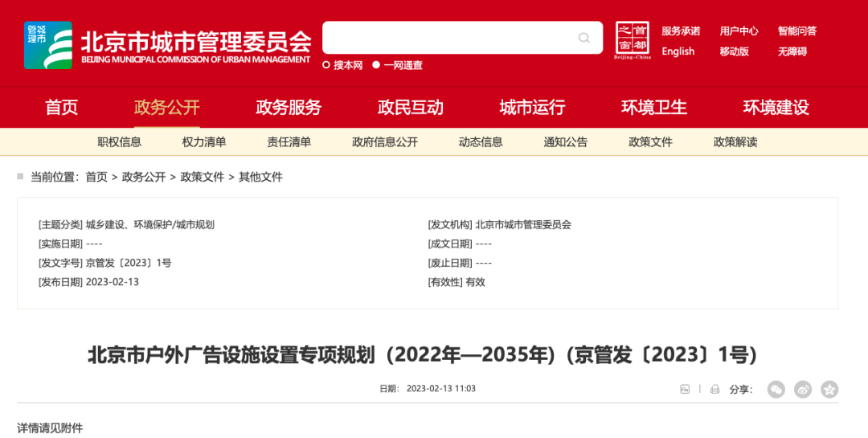Open the 政务服务 main navigation tab
Screen dimensions: 868x438
(289, 107)
